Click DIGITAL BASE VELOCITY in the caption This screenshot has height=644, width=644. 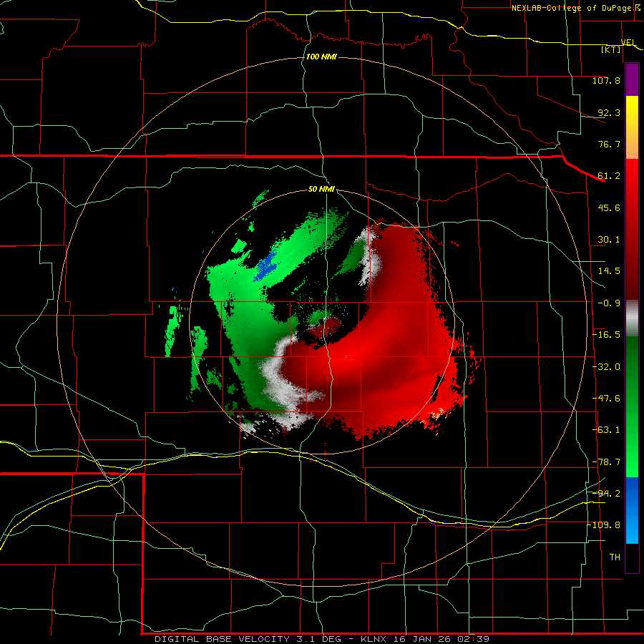pyautogui.click(x=223, y=639)
